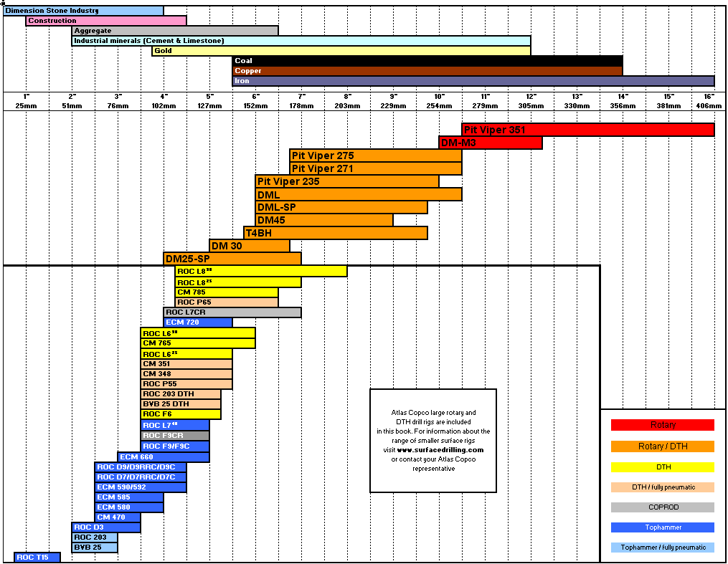The image size is (728, 564).
Task: Click the ROC D3 bar
Action: point(106,527)
